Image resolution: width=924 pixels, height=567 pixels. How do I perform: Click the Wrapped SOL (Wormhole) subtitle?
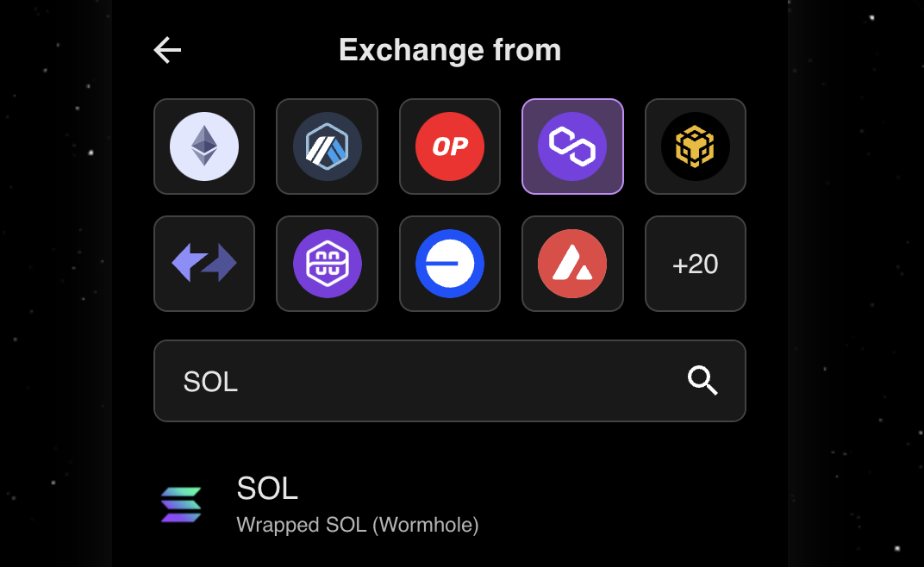357,525
